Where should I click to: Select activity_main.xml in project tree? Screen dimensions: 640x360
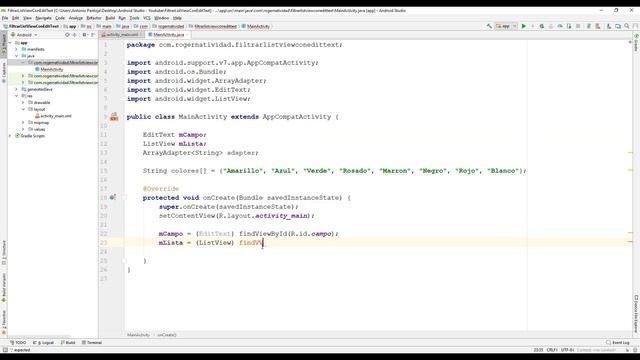click(x=56, y=116)
